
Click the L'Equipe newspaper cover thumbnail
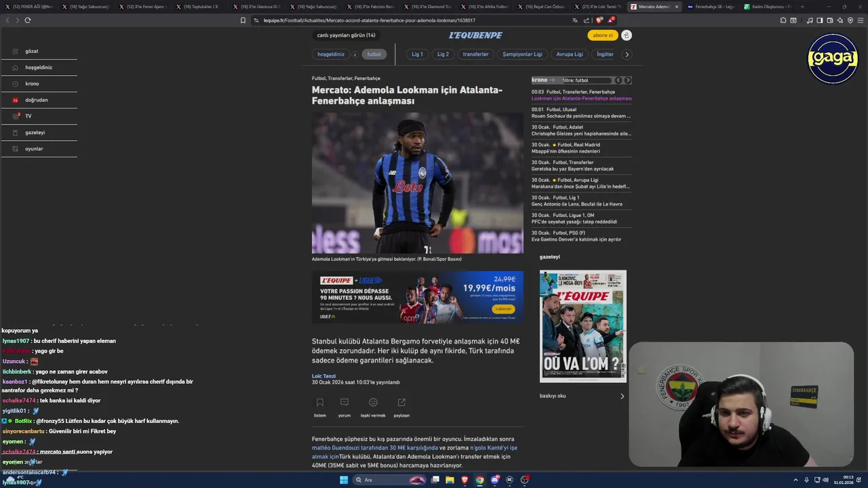coord(583,326)
